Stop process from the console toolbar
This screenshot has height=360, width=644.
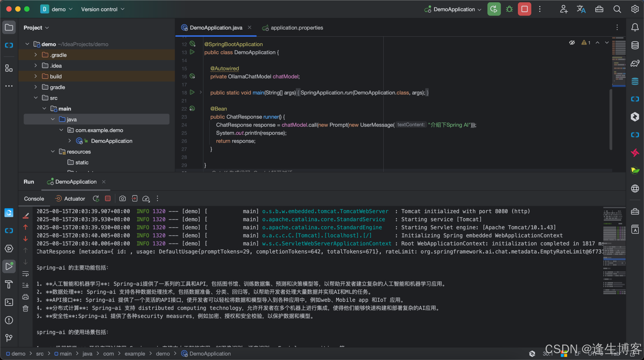(x=108, y=198)
